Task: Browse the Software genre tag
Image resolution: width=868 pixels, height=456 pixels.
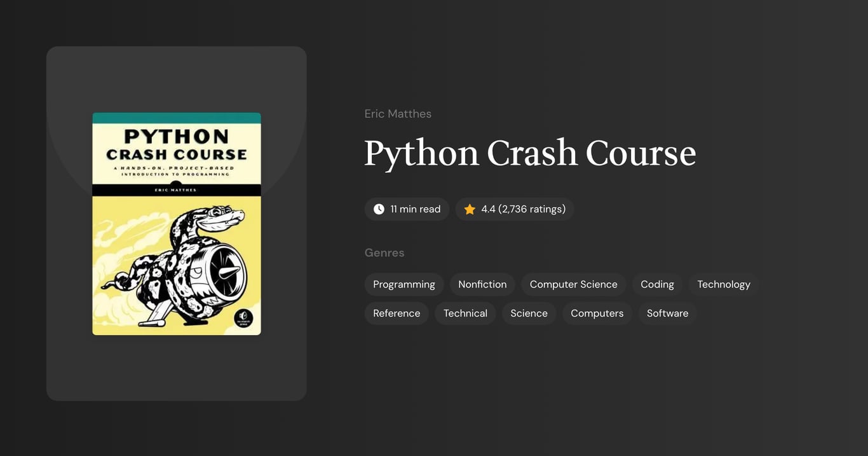Action: (x=667, y=313)
